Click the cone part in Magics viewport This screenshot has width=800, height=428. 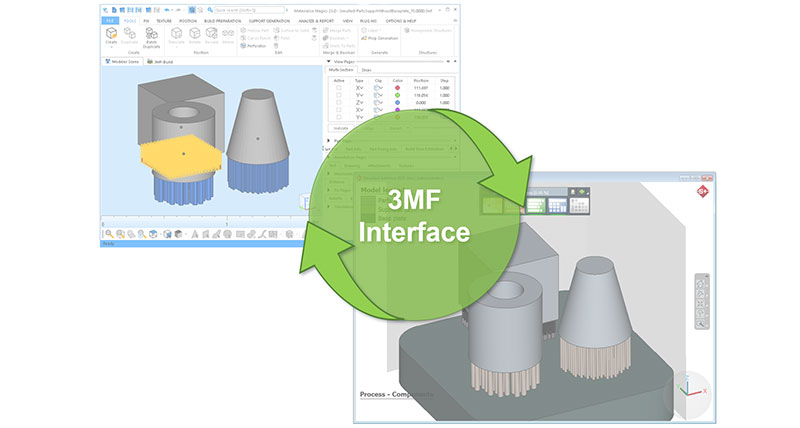tap(258, 125)
